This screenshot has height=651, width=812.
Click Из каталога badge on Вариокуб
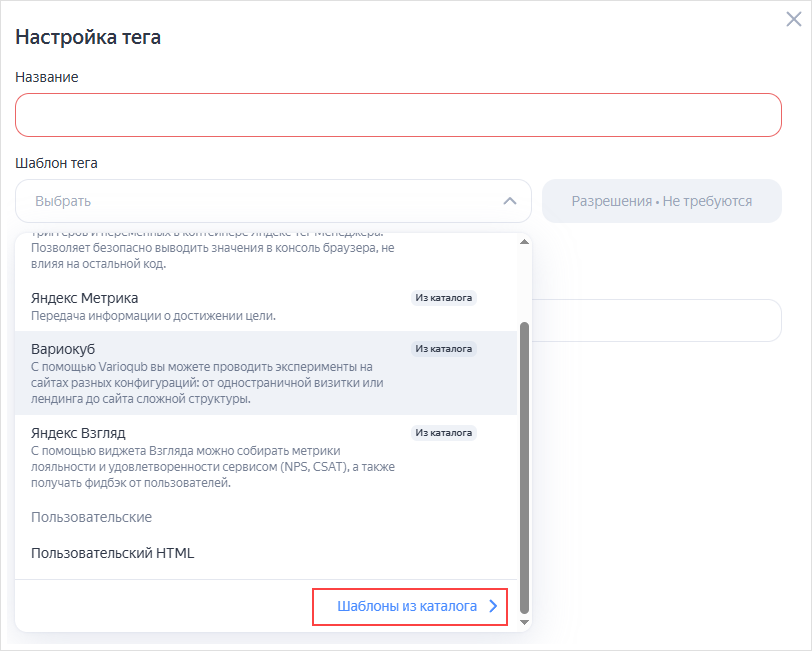tap(444, 349)
